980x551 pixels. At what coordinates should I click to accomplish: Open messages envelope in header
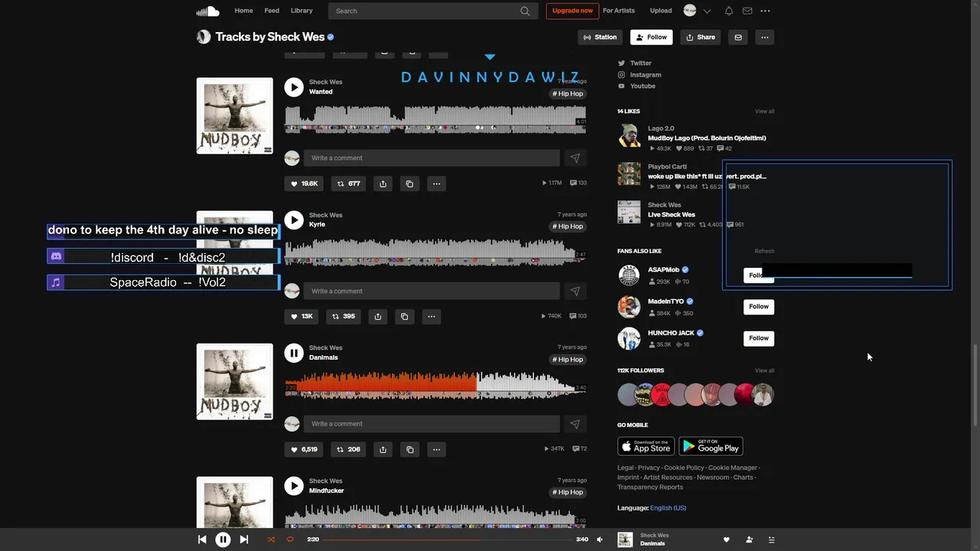tap(747, 11)
